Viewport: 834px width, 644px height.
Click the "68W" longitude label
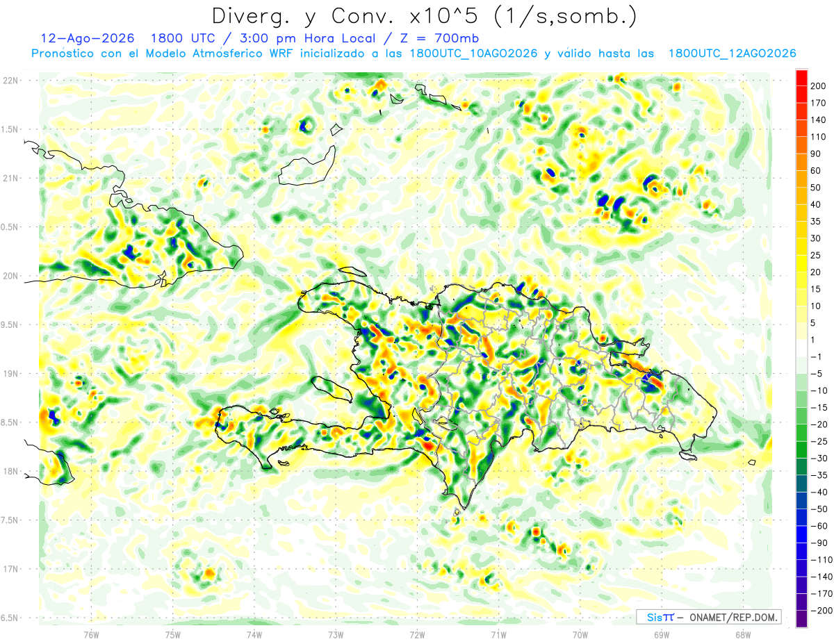coord(743,634)
